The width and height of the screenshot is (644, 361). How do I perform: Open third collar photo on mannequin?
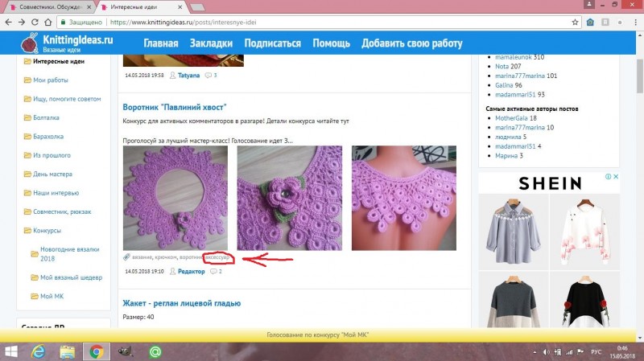(404, 198)
